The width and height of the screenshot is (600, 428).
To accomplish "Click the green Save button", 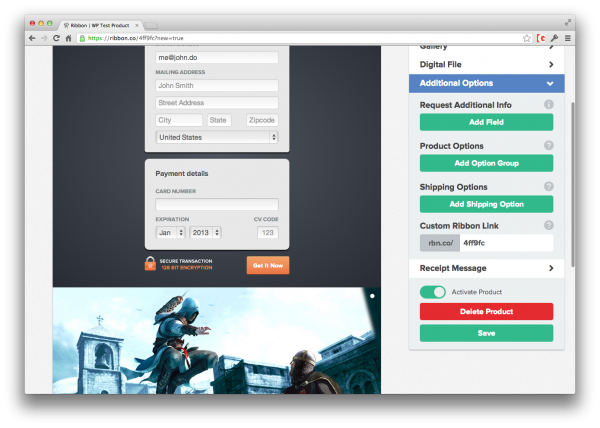I will coord(486,333).
